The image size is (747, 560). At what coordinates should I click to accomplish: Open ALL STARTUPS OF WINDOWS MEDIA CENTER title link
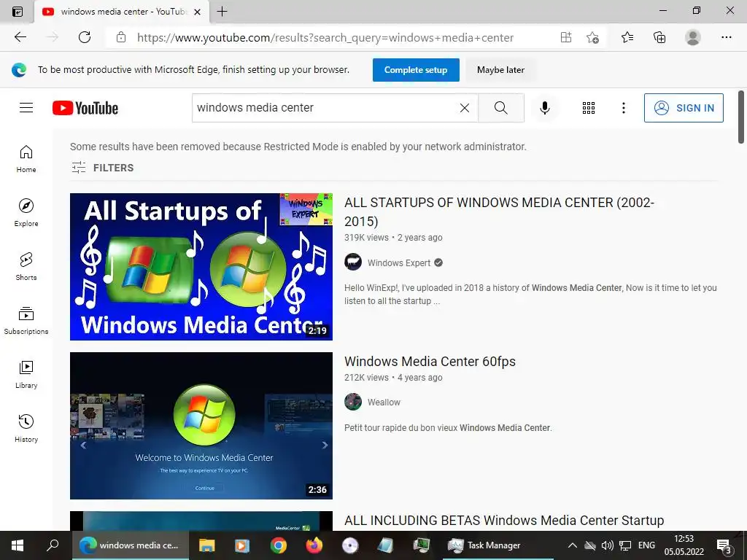click(499, 212)
